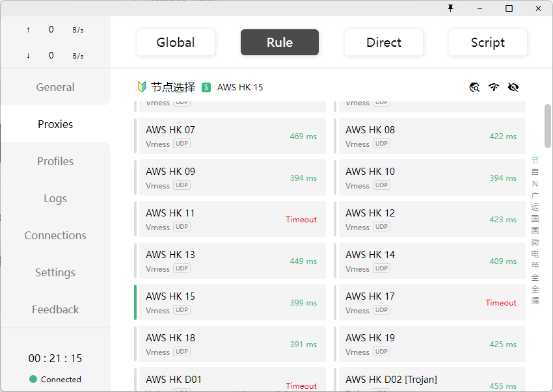Retest the 399 ms latency value
This screenshot has height=392, width=553.
(x=303, y=303)
